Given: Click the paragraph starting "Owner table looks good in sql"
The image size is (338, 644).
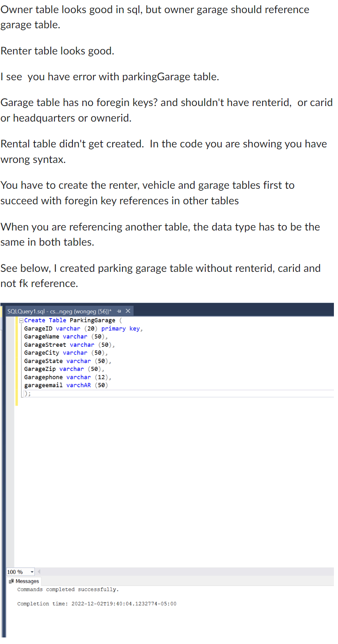Looking at the screenshot, I should tap(155, 17).
